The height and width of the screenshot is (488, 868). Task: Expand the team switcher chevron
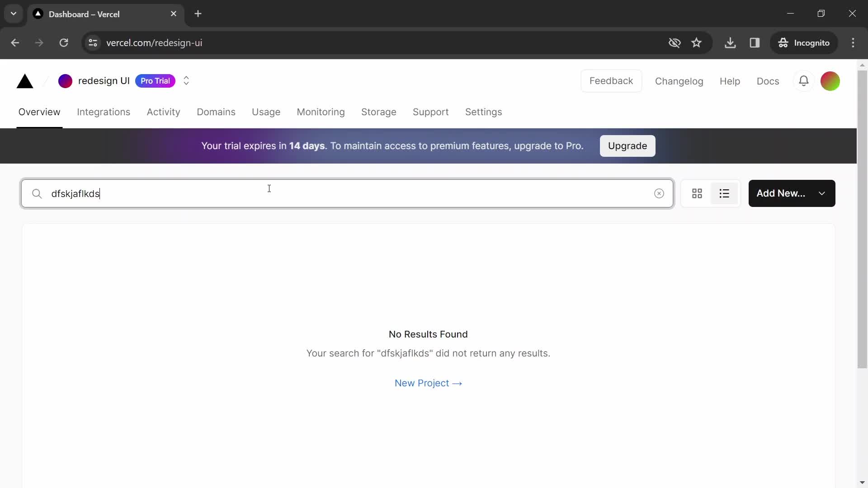click(x=186, y=80)
